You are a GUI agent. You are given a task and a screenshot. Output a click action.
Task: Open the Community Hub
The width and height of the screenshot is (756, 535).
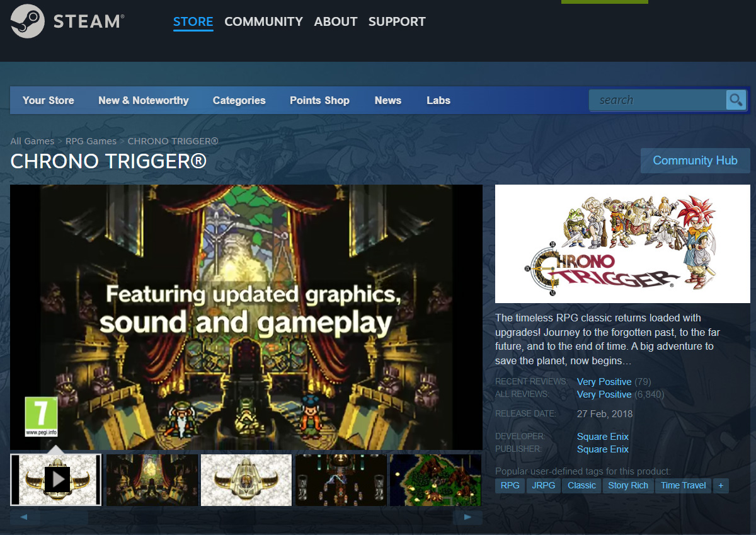(x=696, y=161)
